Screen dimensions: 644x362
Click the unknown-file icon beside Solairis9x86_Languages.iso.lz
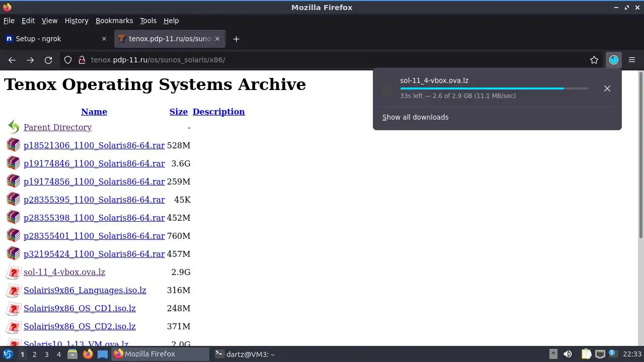point(14,291)
